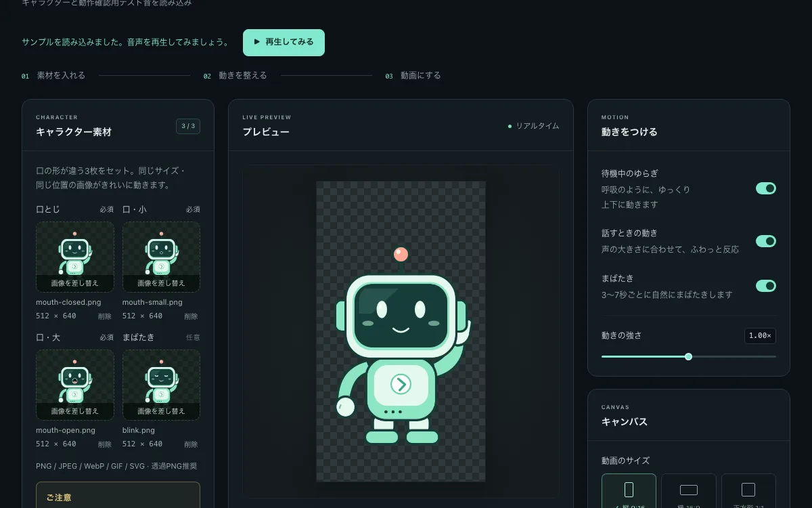Click the ご注意 notice box heading
The height and width of the screenshot is (508, 812).
point(59,497)
